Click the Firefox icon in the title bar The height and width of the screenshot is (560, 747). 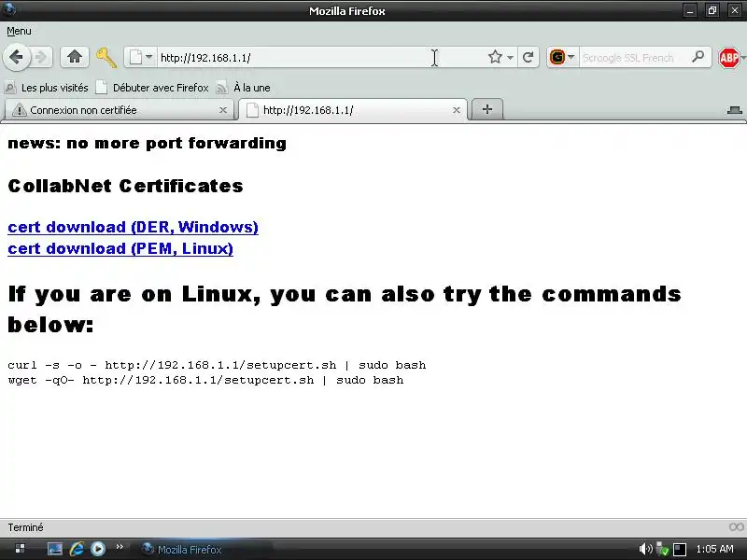pyautogui.click(x=9, y=8)
